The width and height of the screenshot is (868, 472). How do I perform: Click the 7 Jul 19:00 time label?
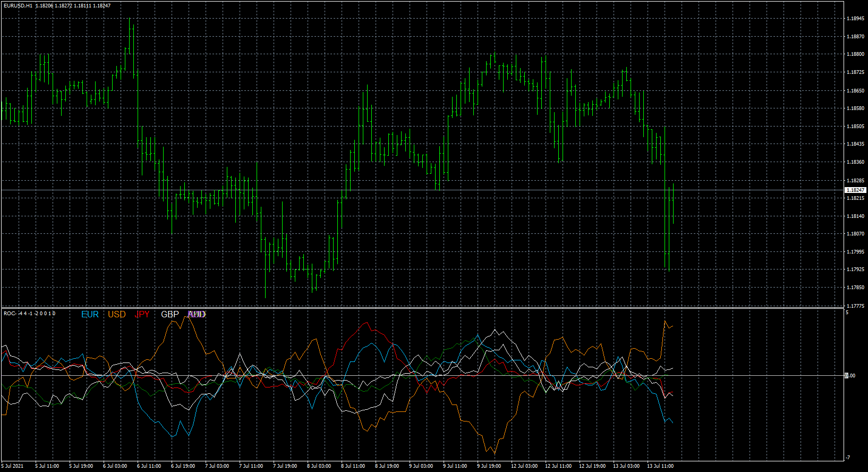click(x=285, y=466)
